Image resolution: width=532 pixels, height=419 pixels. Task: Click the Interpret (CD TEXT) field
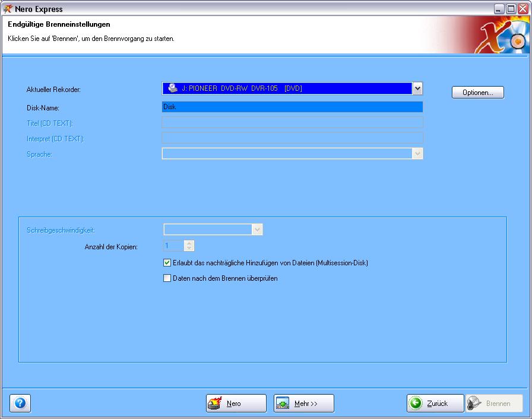(292, 138)
